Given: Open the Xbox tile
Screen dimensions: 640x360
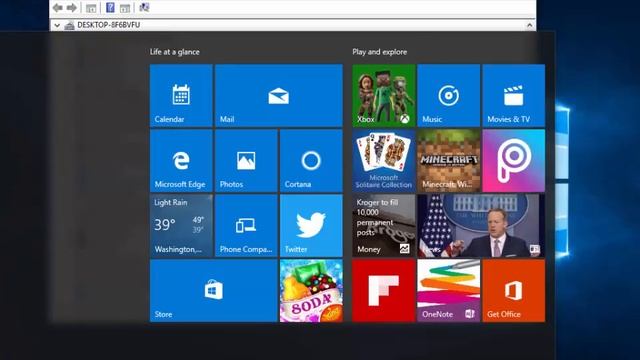Looking at the screenshot, I should [384, 96].
